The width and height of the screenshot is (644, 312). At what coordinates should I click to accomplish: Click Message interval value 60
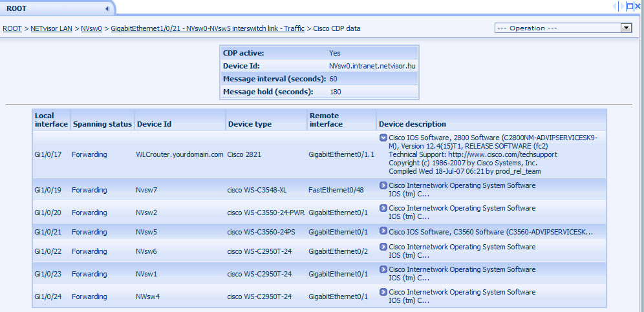(x=333, y=79)
